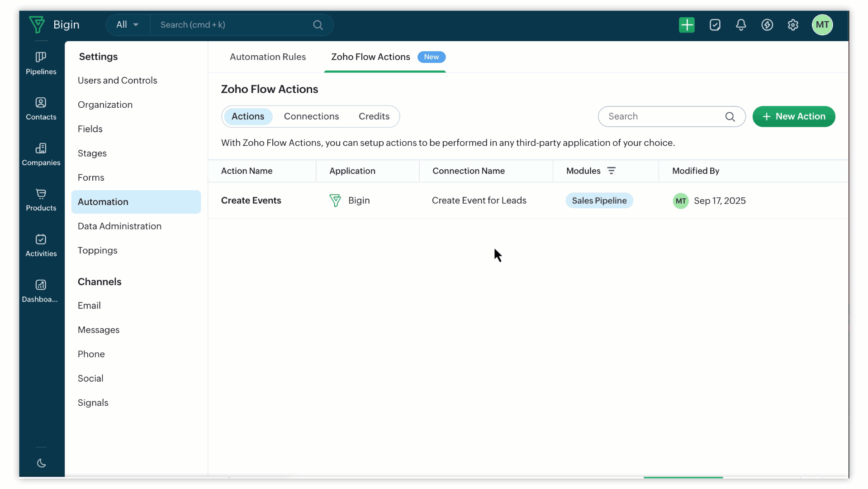
Task: Open the Pipelines module in sidebar
Action: tap(41, 63)
